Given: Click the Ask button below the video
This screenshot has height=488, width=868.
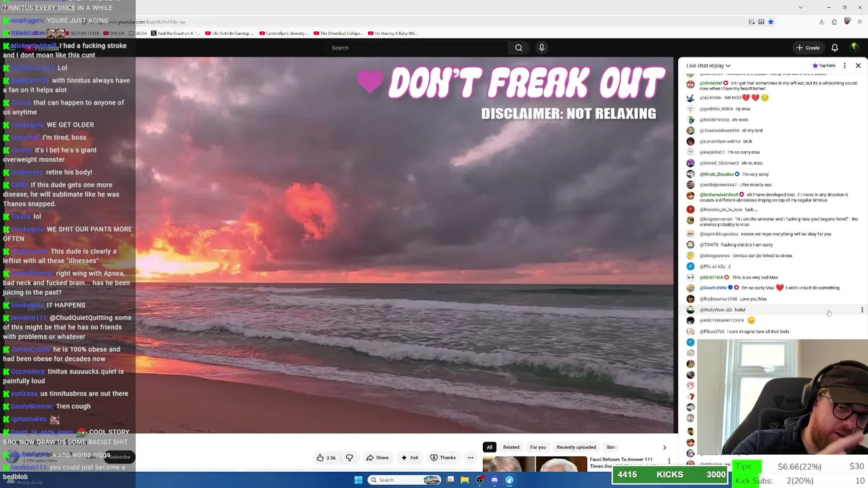Looking at the screenshot, I should 410,457.
